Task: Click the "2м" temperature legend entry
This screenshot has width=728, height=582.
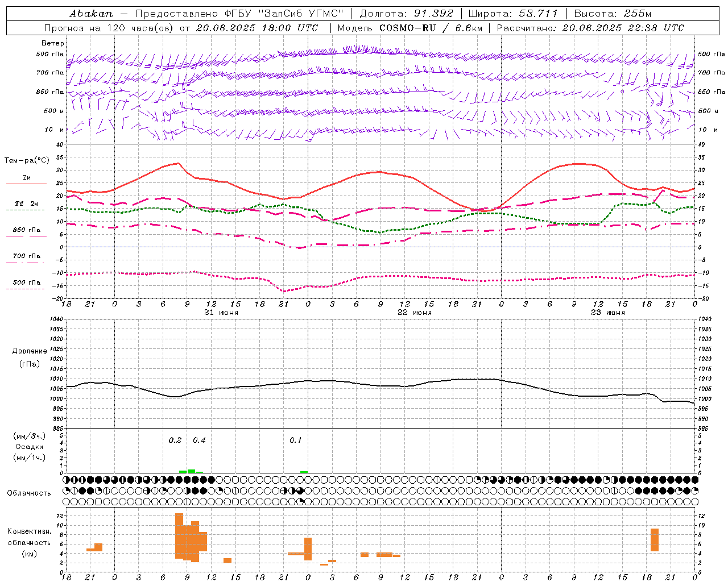Action: coord(26,177)
